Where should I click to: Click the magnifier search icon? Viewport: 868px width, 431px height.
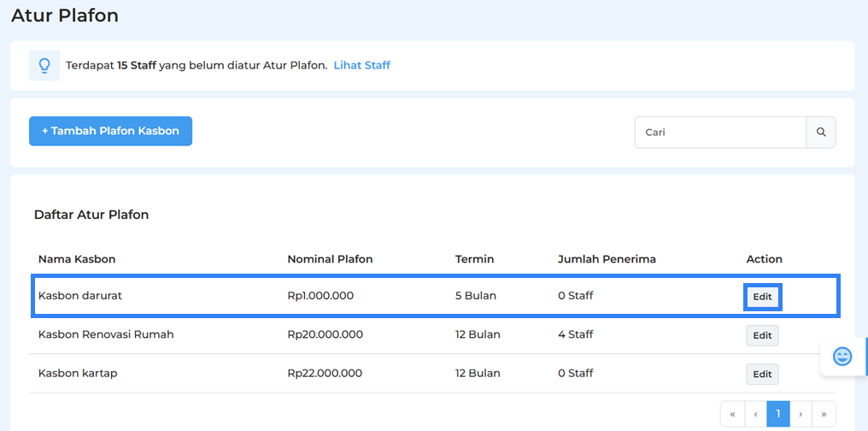pos(821,133)
